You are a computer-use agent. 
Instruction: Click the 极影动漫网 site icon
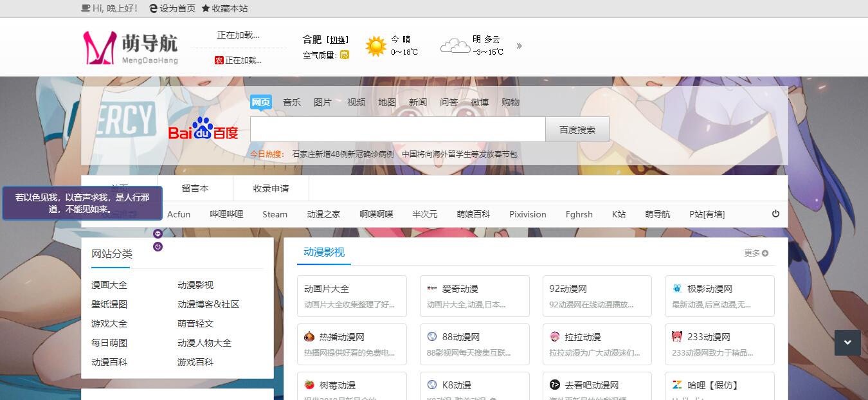click(677, 288)
